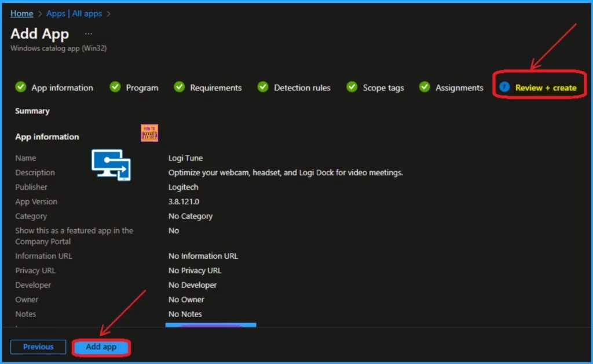Image resolution: width=593 pixels, height=364 pixels.
Task: Switch to the Assignments step
Action: click(451, 88)
